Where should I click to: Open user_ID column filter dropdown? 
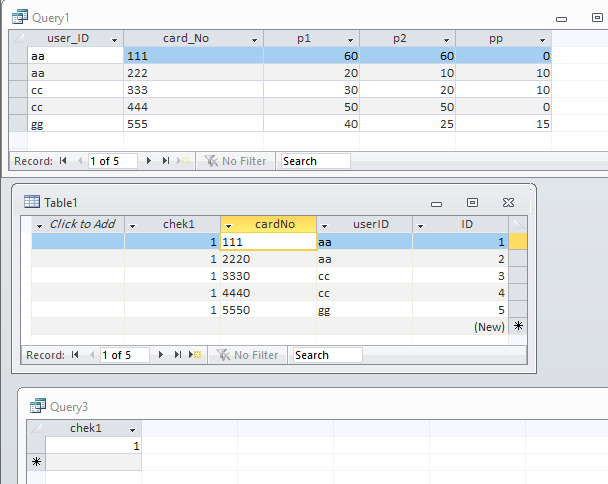114,40
